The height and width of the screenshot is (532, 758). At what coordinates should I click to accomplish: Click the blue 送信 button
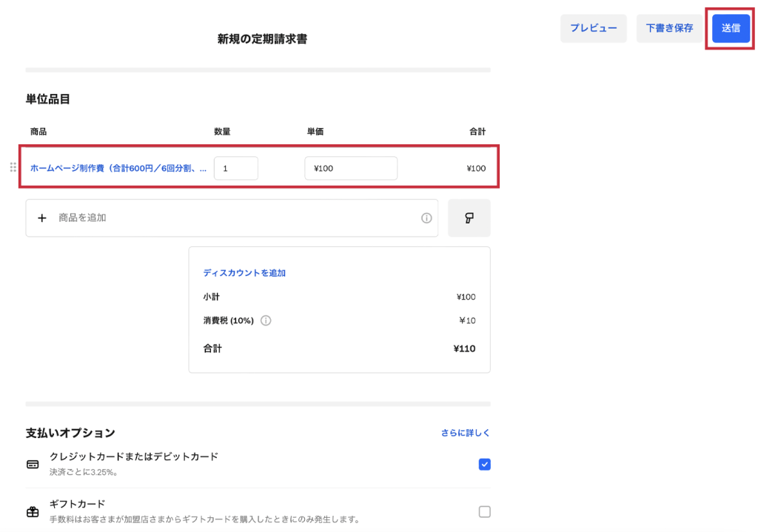point(731,28)
